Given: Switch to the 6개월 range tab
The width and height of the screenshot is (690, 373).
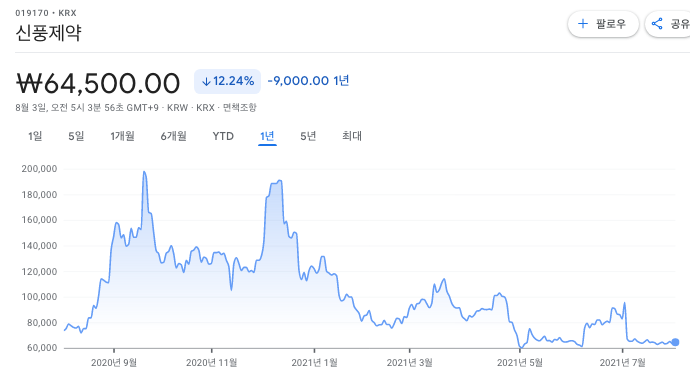Looking at the screenshot, I should 173,136.
